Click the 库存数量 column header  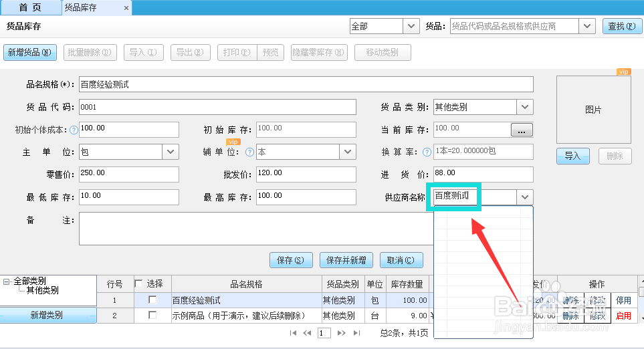pos(407,284)
